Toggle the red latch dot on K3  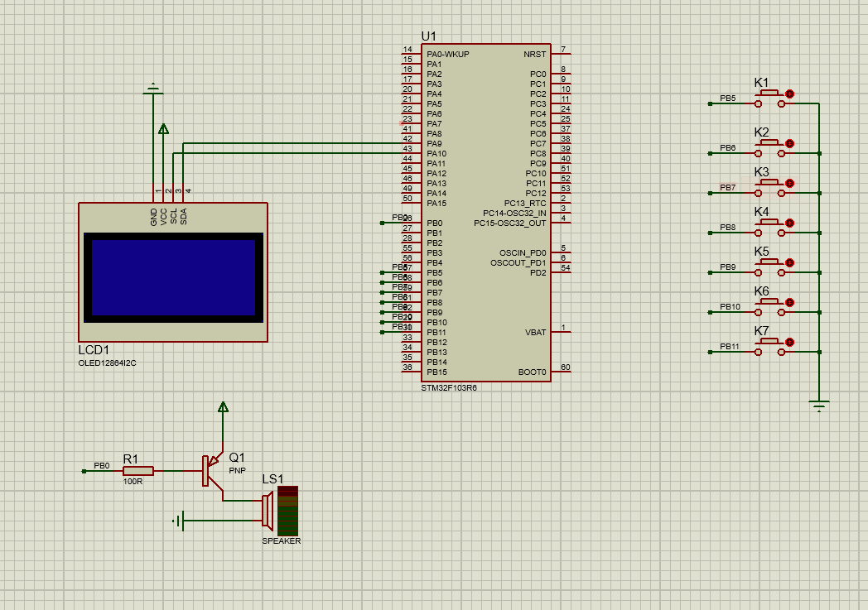790,183
